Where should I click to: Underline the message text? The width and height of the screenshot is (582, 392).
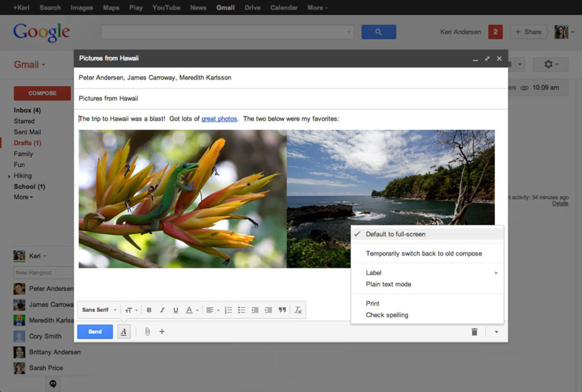(176, 310)
